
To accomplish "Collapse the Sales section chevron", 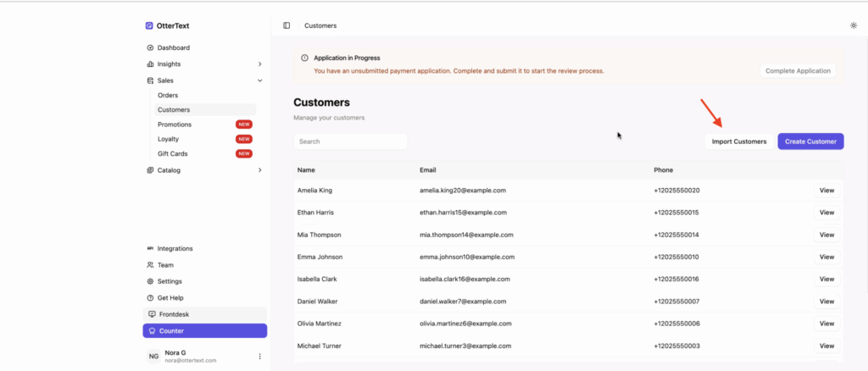I will click(259, 80).
